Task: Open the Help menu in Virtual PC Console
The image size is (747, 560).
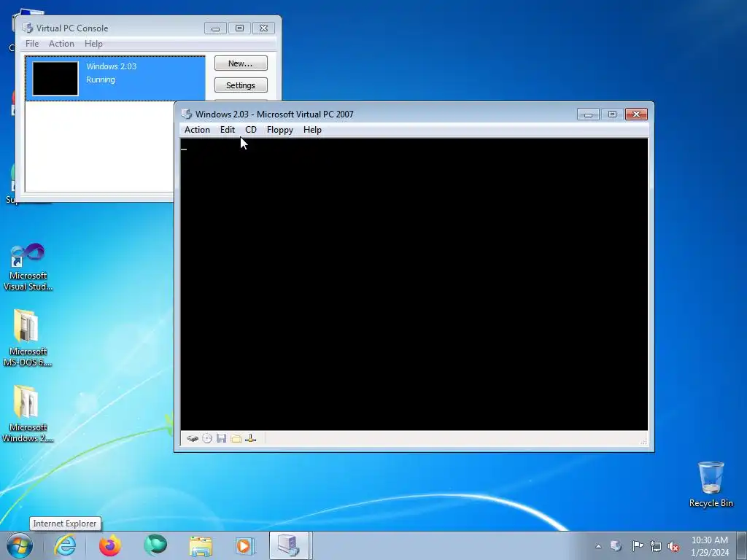Action: point(93,43)
